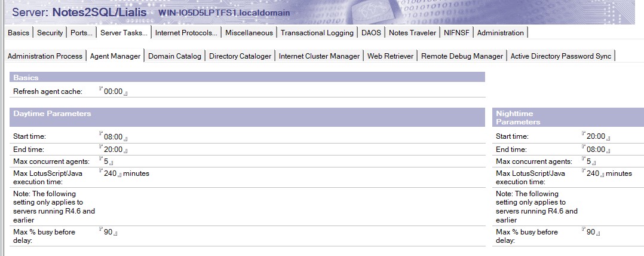Click the Refresh agent cache field
Viewport: 644px width, 256px height.
click(114, 92)
